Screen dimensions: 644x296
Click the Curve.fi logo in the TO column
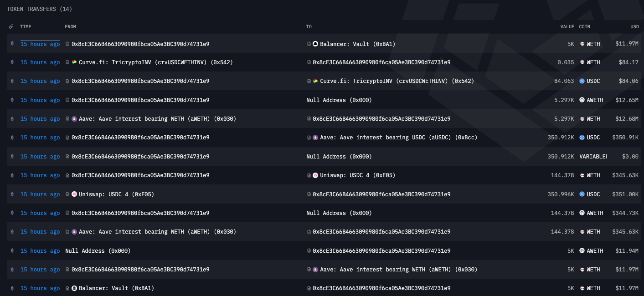coord(315,81)
